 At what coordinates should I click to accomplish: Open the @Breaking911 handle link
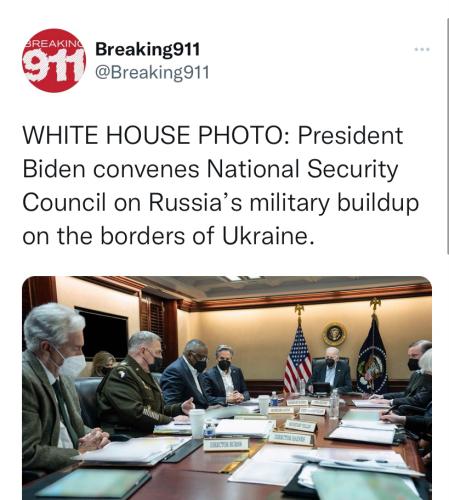point(152,72)
